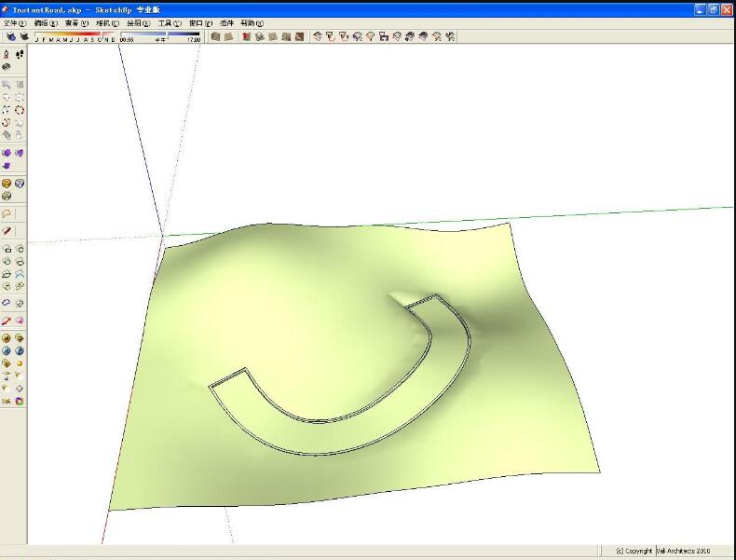
Task: Open the 相机 (Camera) menu
Action: 108,23
